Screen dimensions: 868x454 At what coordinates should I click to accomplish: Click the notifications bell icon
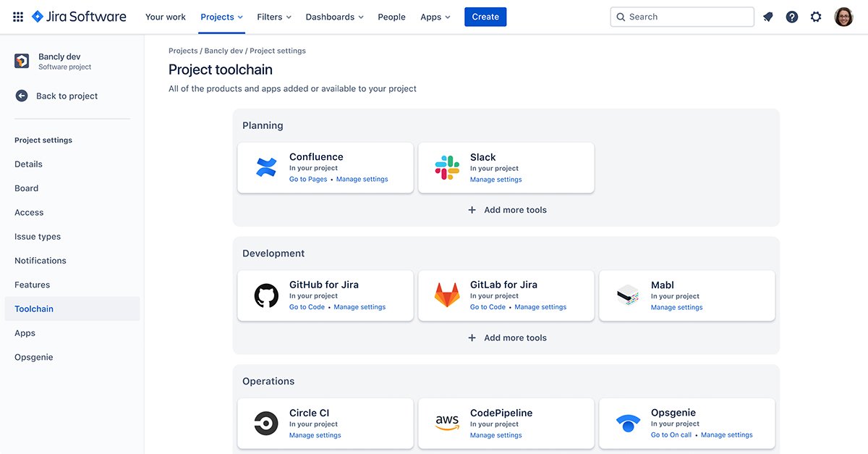pyautogui.click(x=767, y=16)
